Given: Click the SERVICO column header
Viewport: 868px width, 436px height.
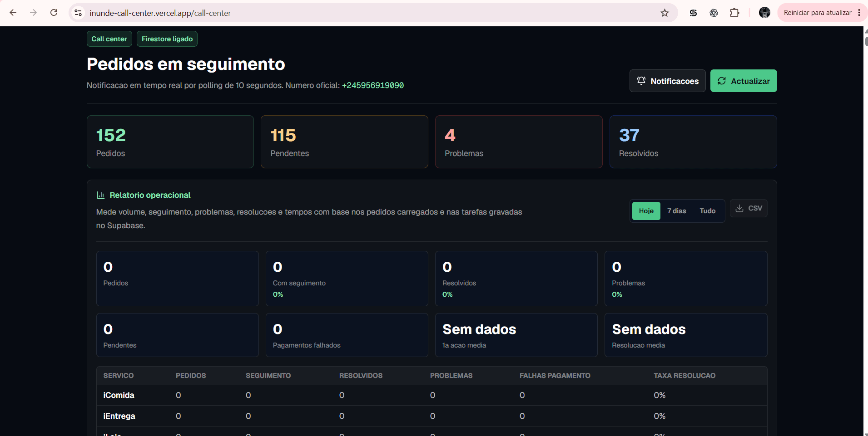Looking at the screenshot, I should click(118, 376).
